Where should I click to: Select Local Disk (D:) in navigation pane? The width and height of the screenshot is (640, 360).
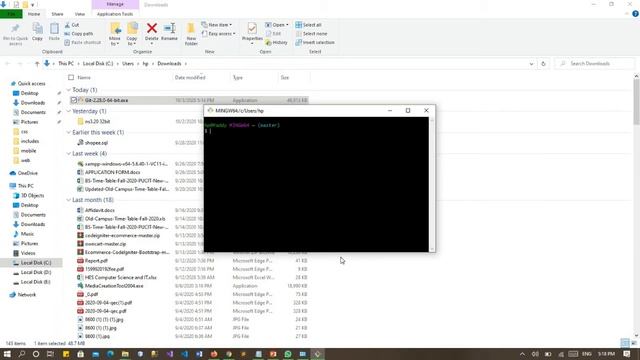36,272
